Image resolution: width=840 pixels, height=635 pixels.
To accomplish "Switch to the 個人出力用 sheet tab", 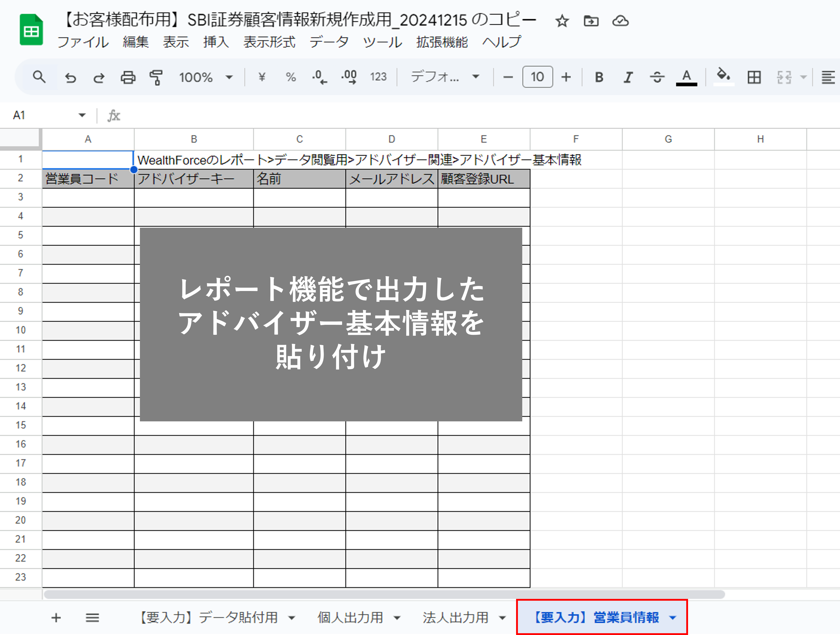I will click(350, 618).
